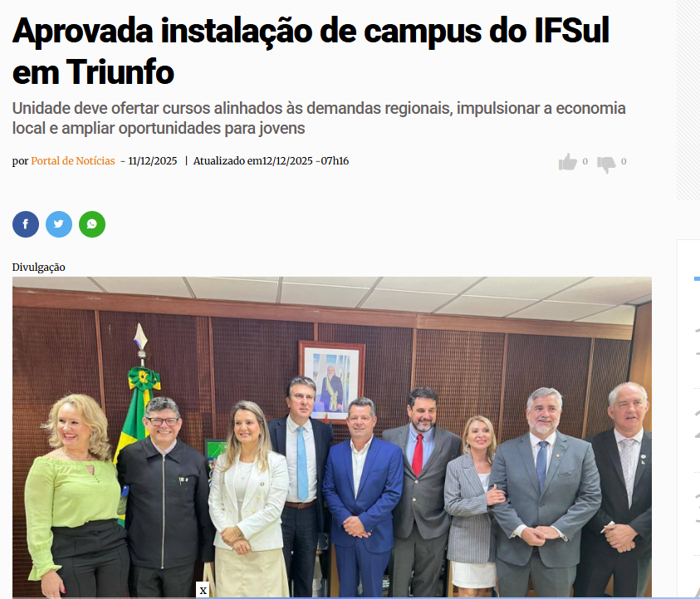Select the article subtitle beginning 'Unidade deve ofertar'

319,118
